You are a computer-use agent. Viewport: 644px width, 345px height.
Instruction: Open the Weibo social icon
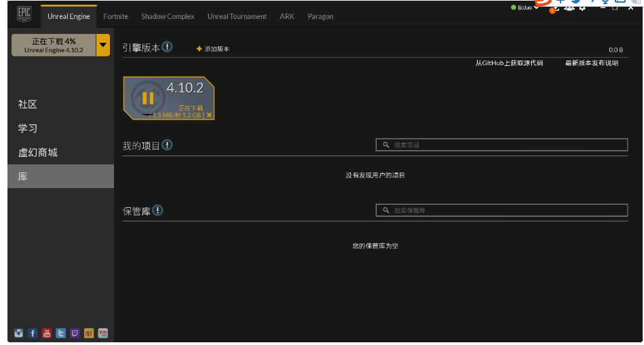click(x=89, y=333)
